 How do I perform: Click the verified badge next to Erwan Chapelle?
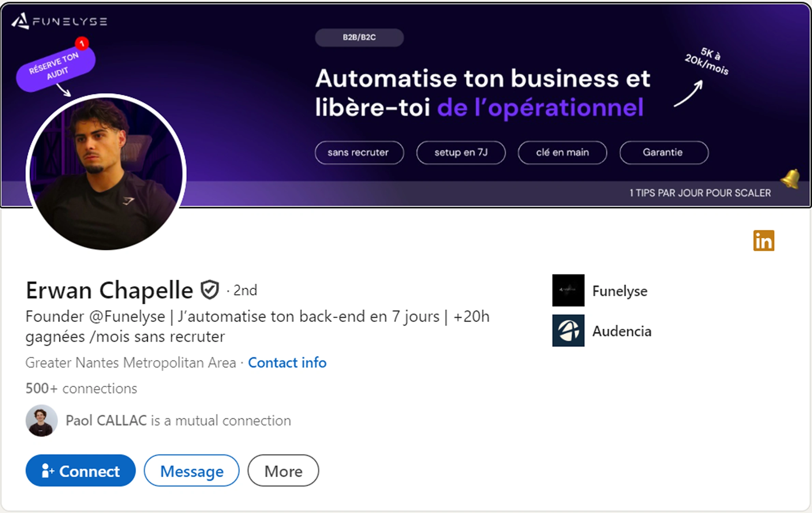209,290
